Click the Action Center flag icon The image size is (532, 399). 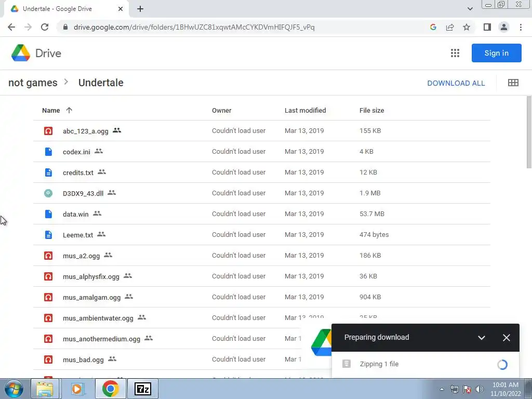[x=467, y=389]
